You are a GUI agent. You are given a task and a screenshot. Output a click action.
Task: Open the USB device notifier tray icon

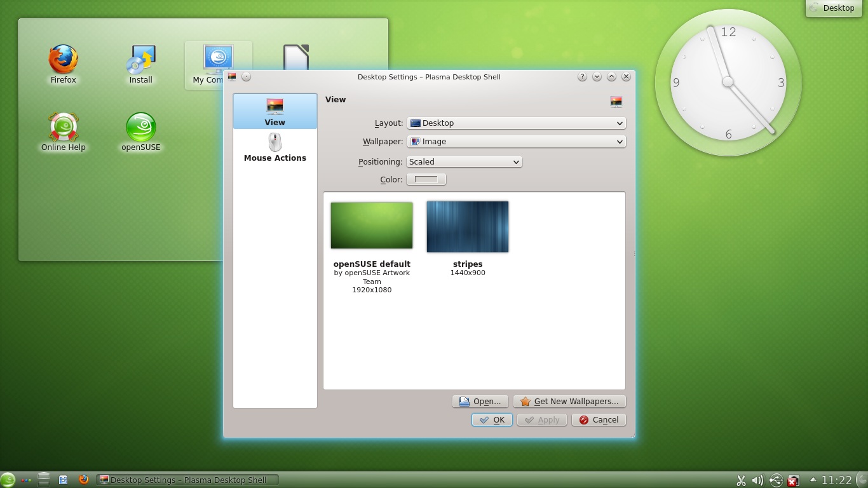(776, 481)
